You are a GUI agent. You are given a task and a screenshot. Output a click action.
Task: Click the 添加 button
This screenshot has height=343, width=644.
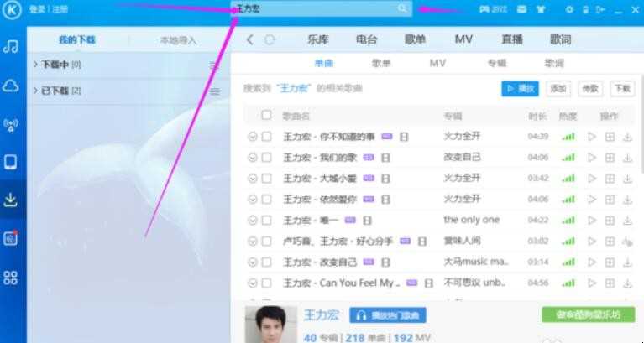[x=558, y=89]
